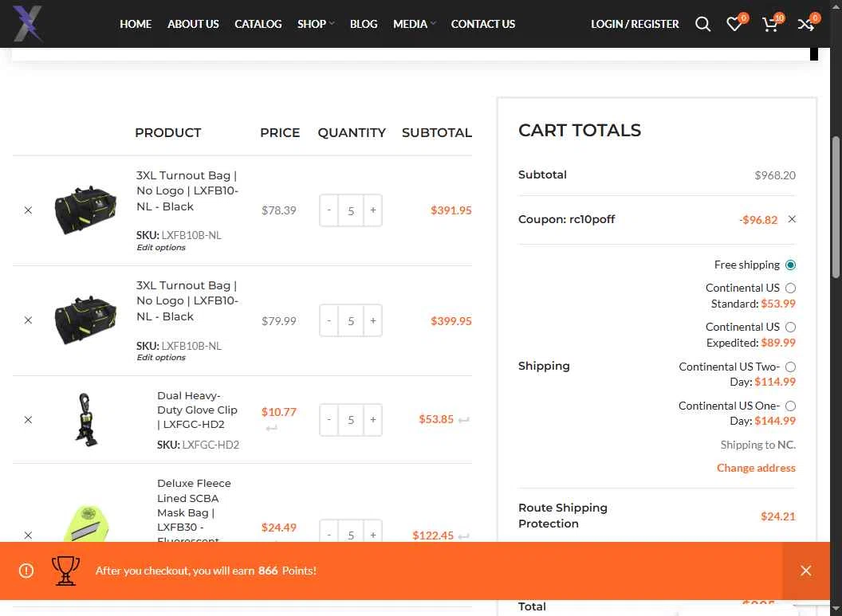Screen dimensions: 842x616
Task: Click LOGIN / REGISTER link
Action: pos(635,24)
